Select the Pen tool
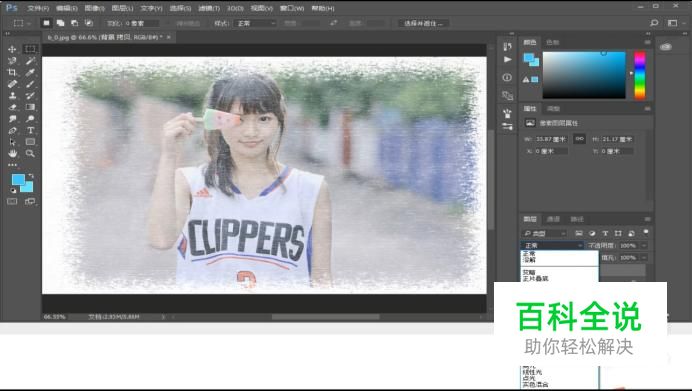Viewport: 692px width, 391px height. [12, 130]
